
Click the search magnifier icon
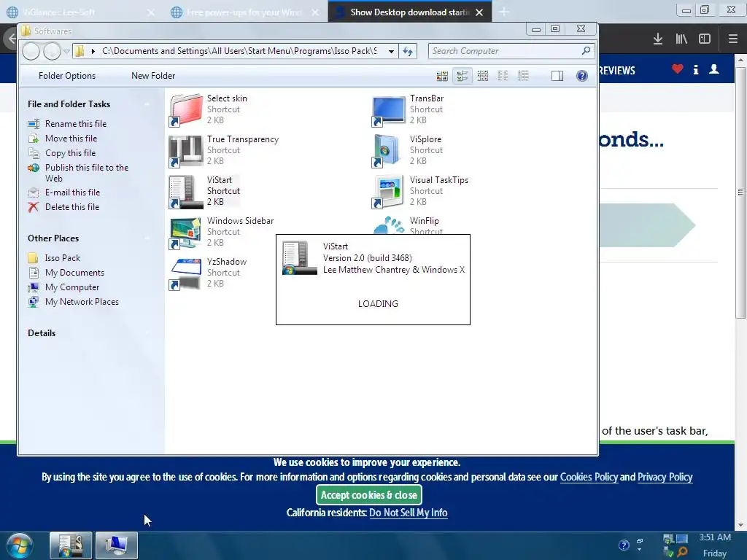[x=586, y=50]
